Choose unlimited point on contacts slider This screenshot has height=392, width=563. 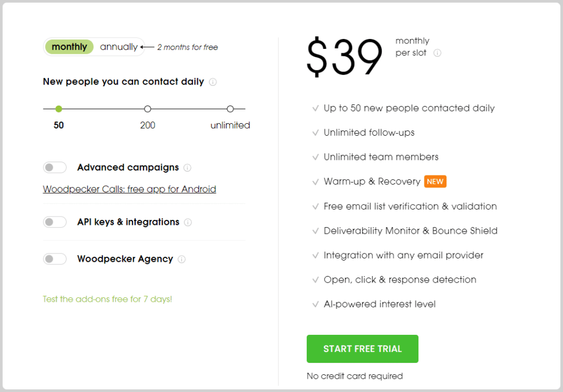coord(230,109)
